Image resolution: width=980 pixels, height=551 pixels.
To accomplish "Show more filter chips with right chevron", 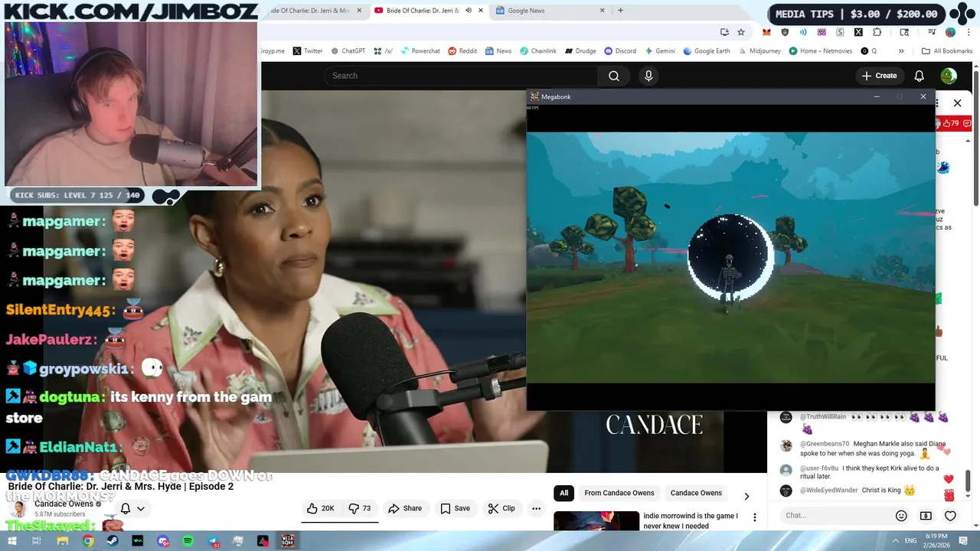I will (746, 496).
